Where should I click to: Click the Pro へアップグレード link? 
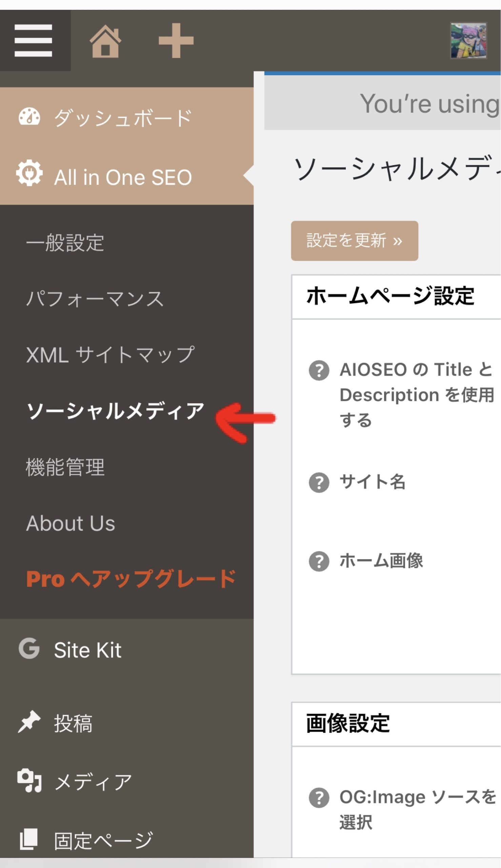point(131,579)
